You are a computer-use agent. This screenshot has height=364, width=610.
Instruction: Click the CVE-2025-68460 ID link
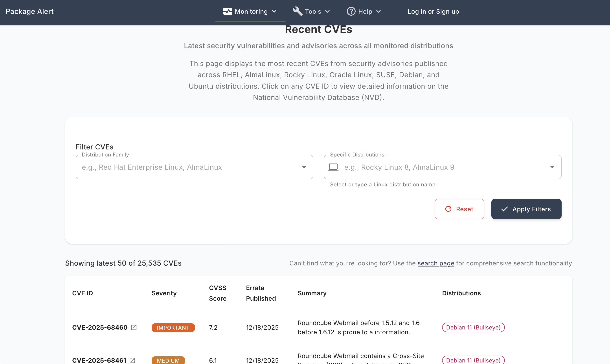[x=100, y=327]
